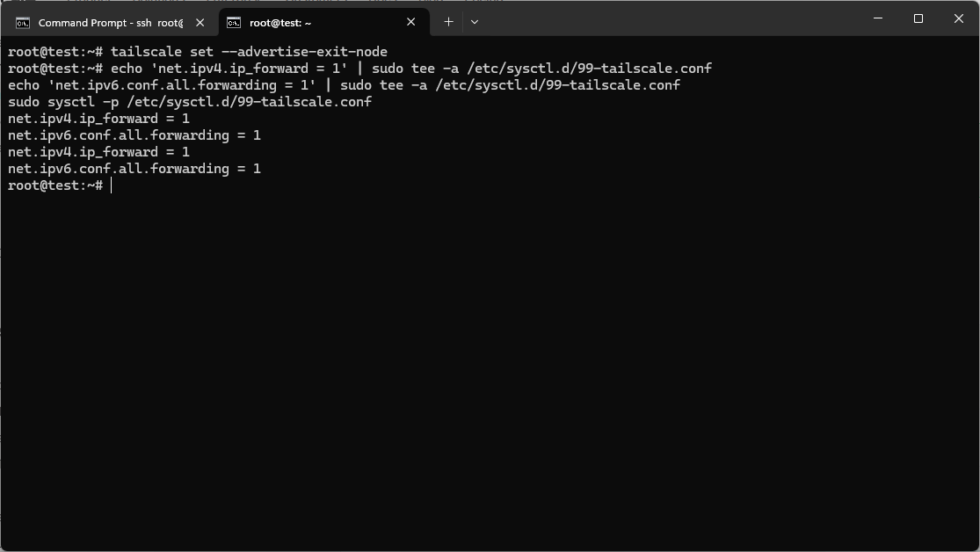Viewport: 980px width, 552px height.
Task: Expand the new tab profile dropdown chevron
Action: 475,22
